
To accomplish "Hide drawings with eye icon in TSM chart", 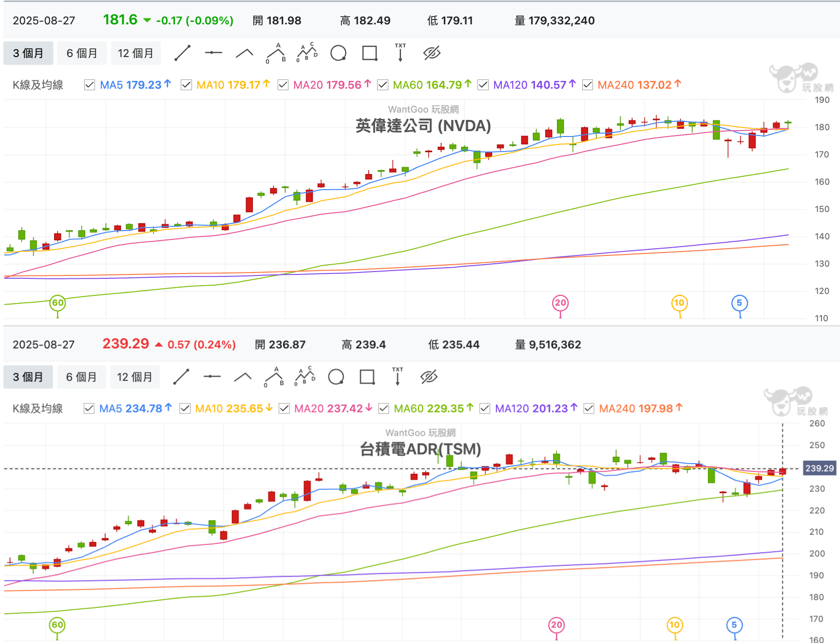I will coord(429,376).
